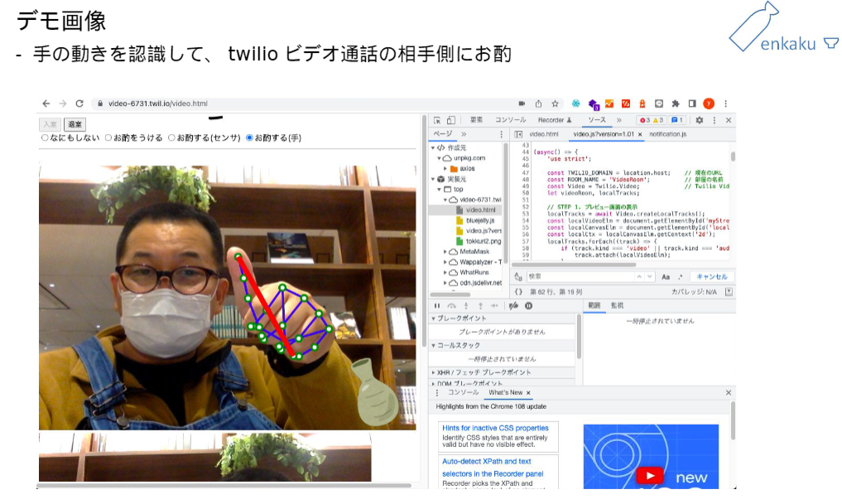Toggle the regex option in search bar

681,277
